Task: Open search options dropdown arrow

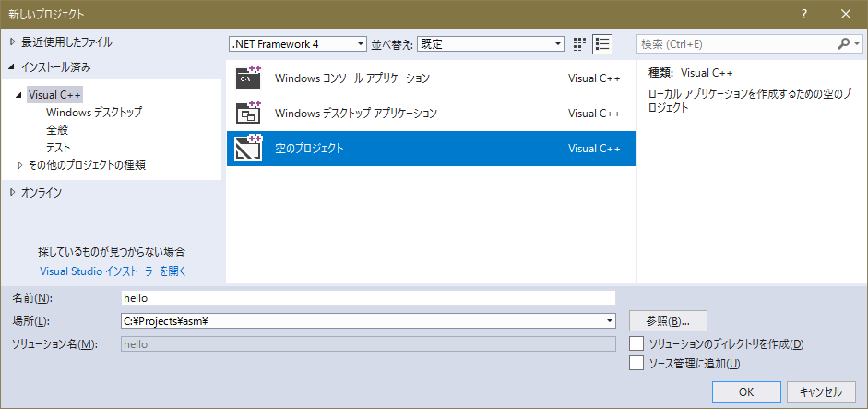Action: tap(858, 43)
